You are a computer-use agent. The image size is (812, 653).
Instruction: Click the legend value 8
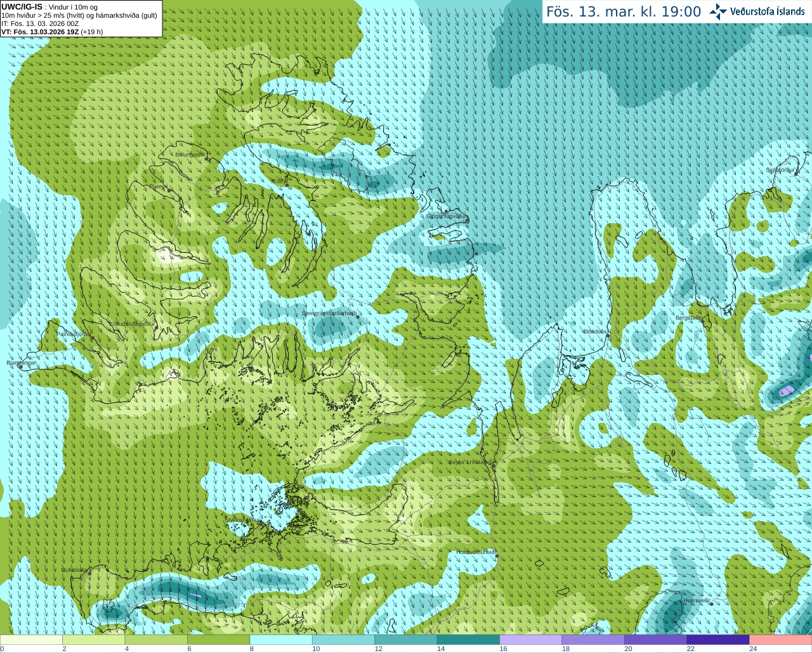(x=252, y=649)
